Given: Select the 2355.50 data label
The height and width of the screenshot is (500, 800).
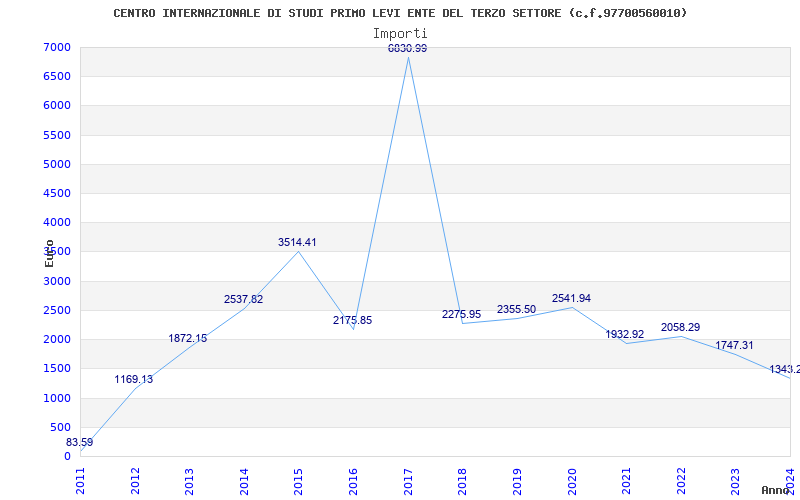Looking at the screenshot, I should point(516,309).
